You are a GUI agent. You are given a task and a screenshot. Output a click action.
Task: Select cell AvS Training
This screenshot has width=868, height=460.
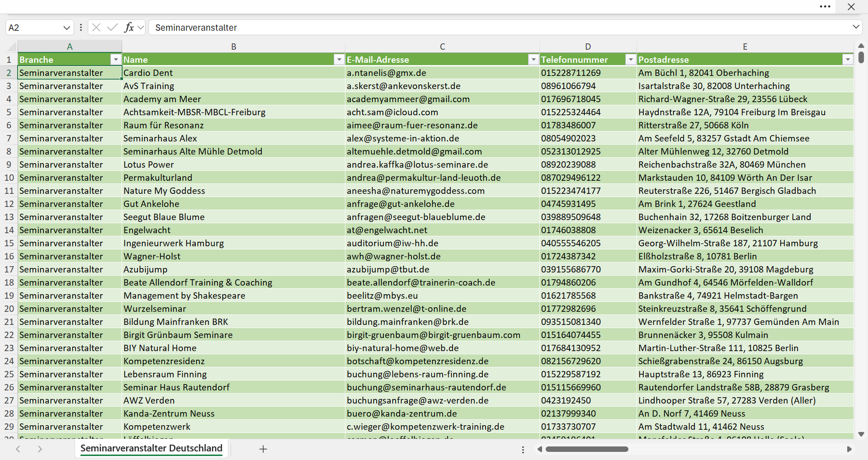234,86
